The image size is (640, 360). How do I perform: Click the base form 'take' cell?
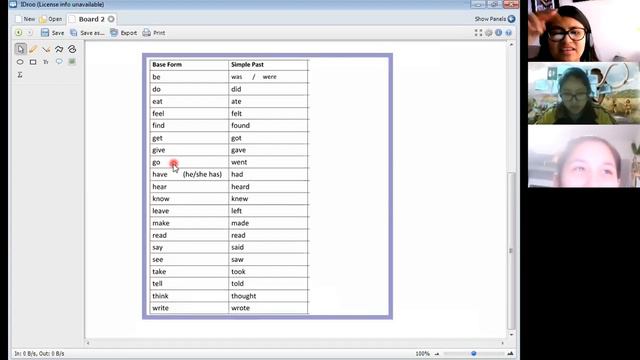pos(189,271)
